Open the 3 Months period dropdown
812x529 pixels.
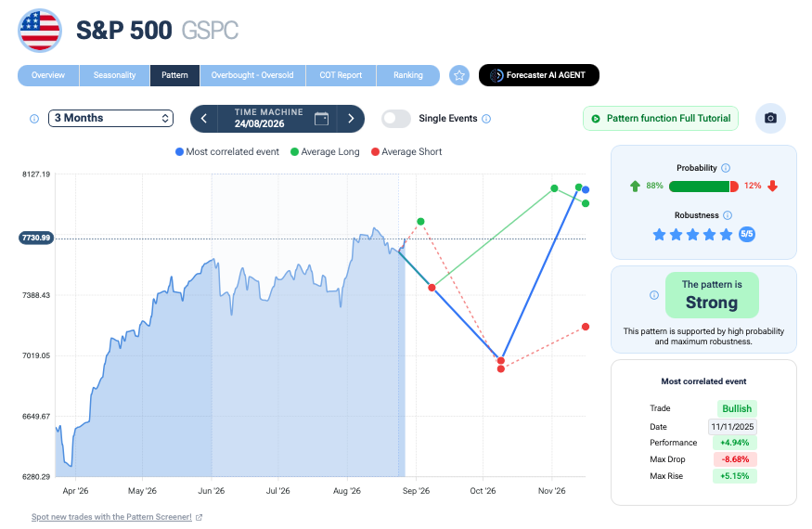tap(110, 118)
